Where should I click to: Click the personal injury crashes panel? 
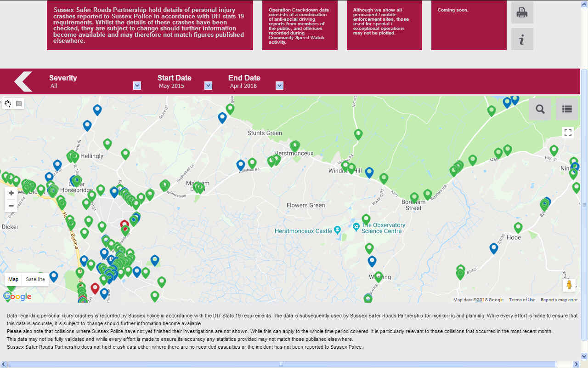click(150, 25)
